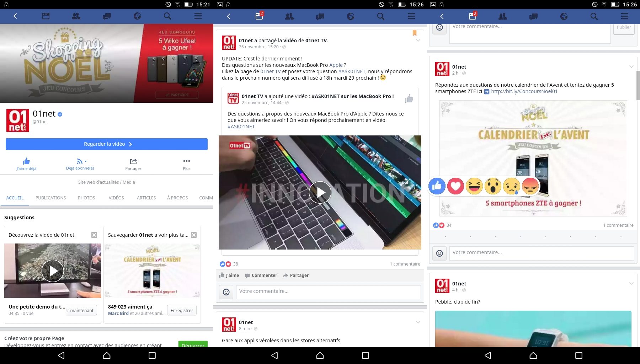Open '1 commentaire' on MacBook Pro post
This screenshot has width=640, height=364.
click(x=405, y=264)
